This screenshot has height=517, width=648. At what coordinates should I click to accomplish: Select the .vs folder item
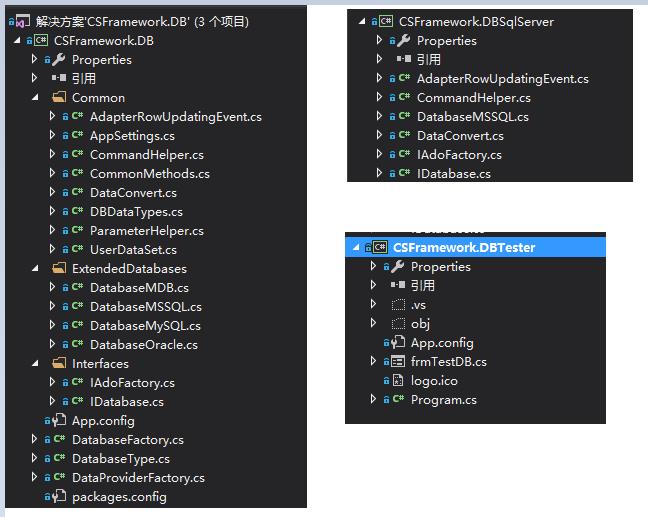[x=418, y=304]
